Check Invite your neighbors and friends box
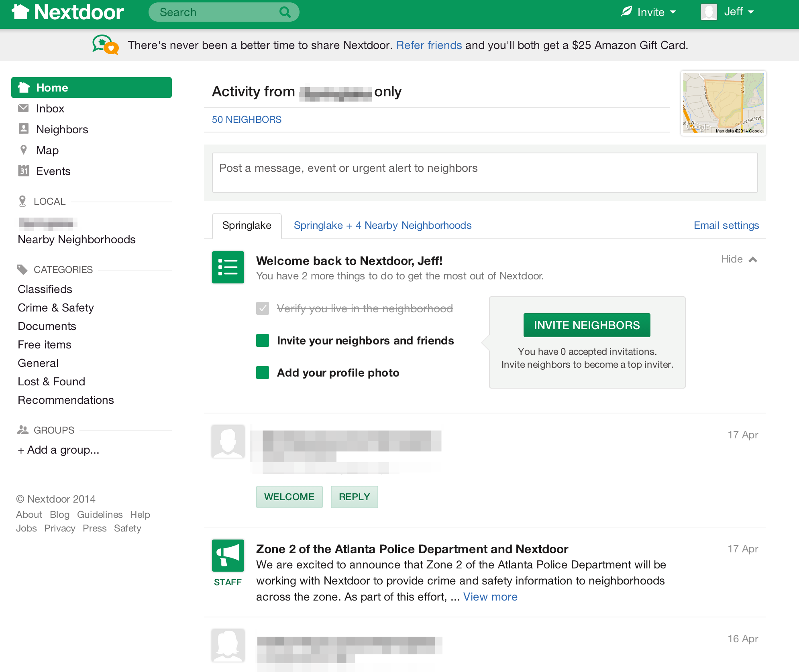799x672 pixels. 263,340
